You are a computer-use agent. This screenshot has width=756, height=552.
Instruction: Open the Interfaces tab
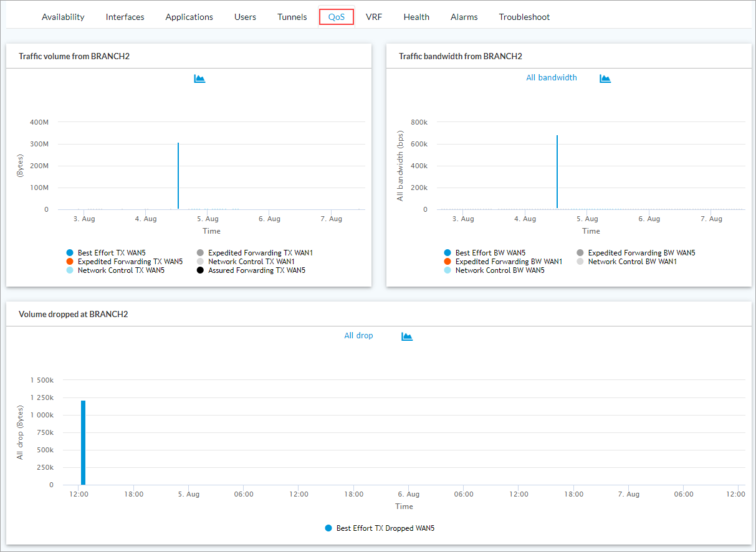click(x=125, y=17)
